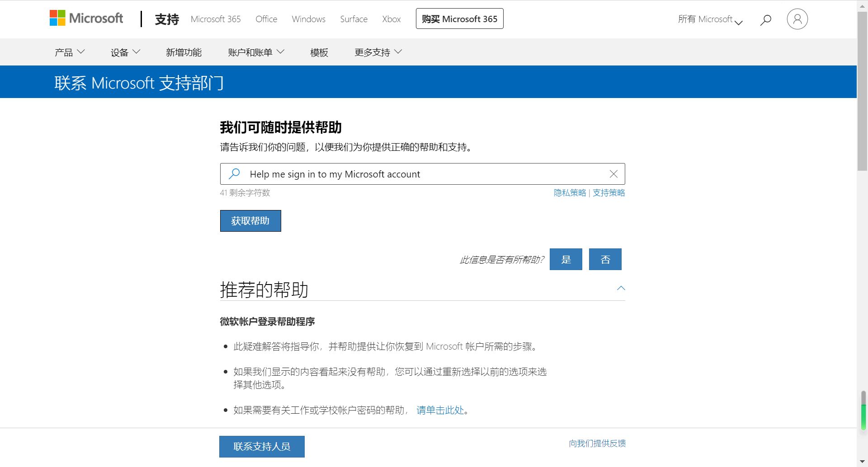Open the 所有 Microsoft dropdown
The height and width of the screenshot is (467, 868).
click(x=710, y=19)
